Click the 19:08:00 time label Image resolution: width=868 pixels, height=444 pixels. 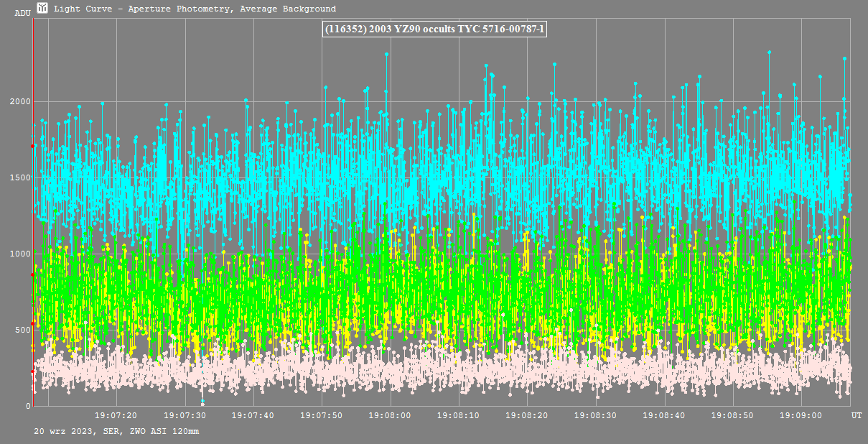pyautogui.click(x=390, y=416)
